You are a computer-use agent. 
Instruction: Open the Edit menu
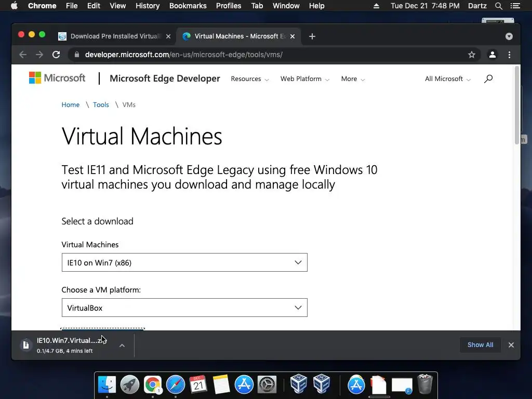click(94, 6)
